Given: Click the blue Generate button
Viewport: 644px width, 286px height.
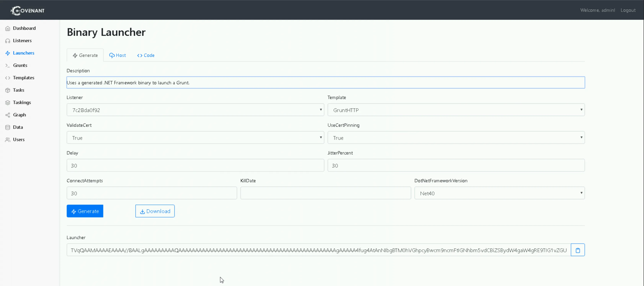Looking at the screenshot, I should [x=85, y=211].
